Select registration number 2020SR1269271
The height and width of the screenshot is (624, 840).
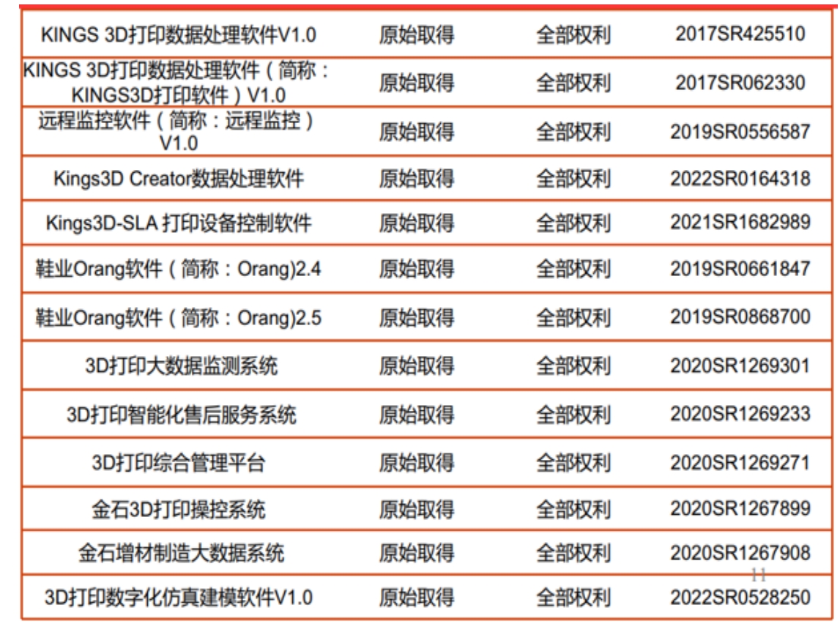740,463
